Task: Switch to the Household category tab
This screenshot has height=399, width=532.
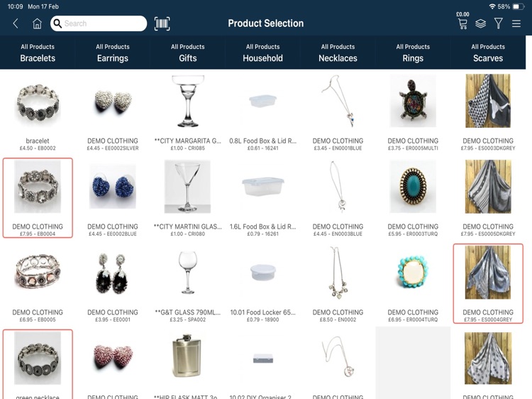Action: pos(263,53)
